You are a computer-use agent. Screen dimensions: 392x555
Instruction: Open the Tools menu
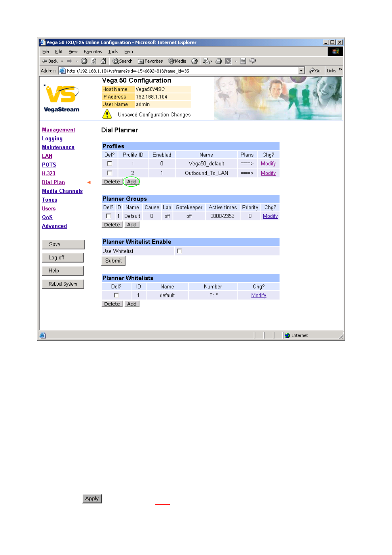pos(113,52)
